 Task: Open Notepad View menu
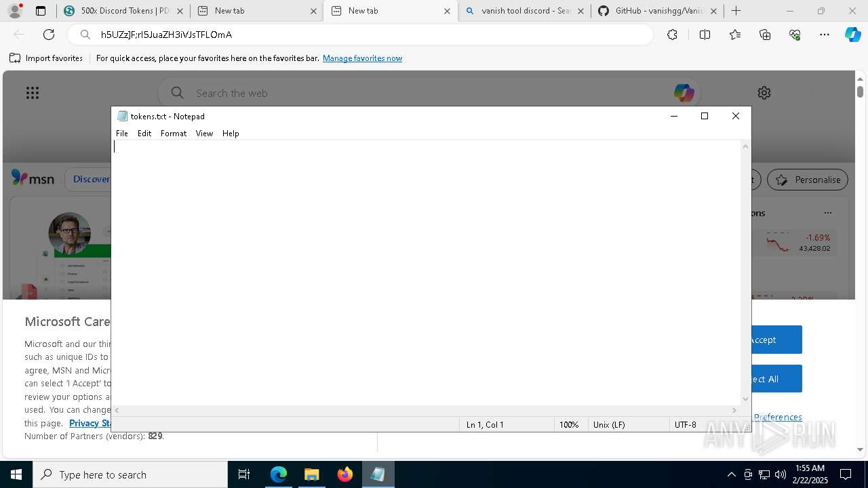pos(204,134)
